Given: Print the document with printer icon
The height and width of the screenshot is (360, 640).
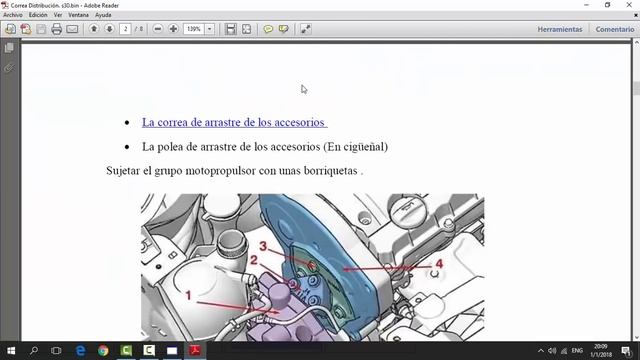Looking at the screenshot, I should (57, 29).
